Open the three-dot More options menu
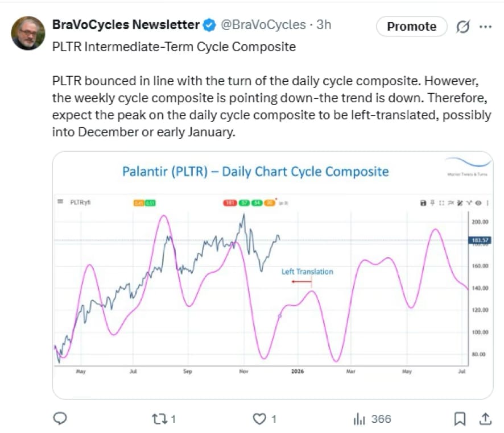The width and height of the screenshot is (504, 433). click(485, 27)
